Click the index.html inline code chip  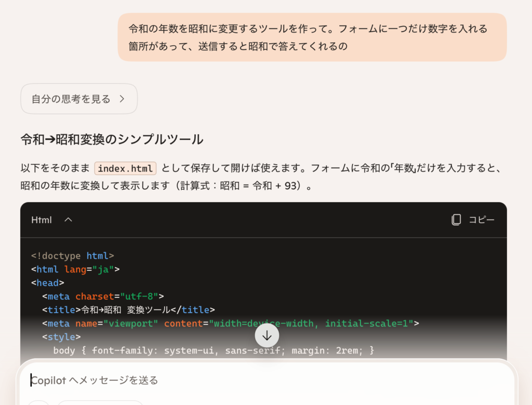(125, 168)
